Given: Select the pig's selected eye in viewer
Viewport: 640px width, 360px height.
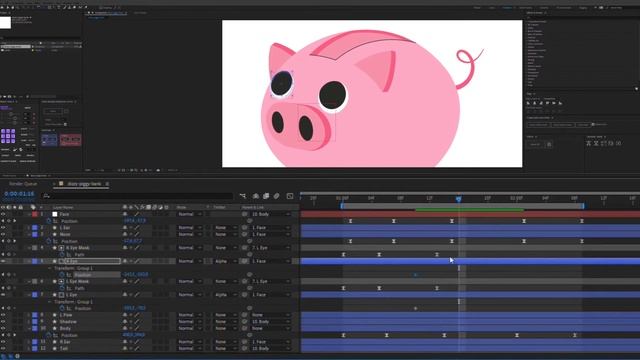Looking at the screenshot, I should [x=282, y=83].
